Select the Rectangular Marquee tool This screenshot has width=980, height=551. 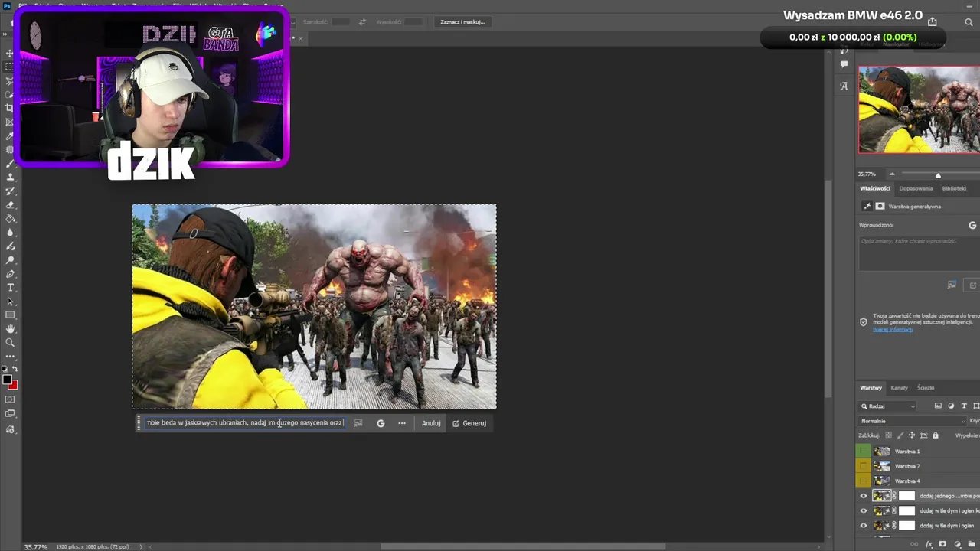tap(10, 67)
